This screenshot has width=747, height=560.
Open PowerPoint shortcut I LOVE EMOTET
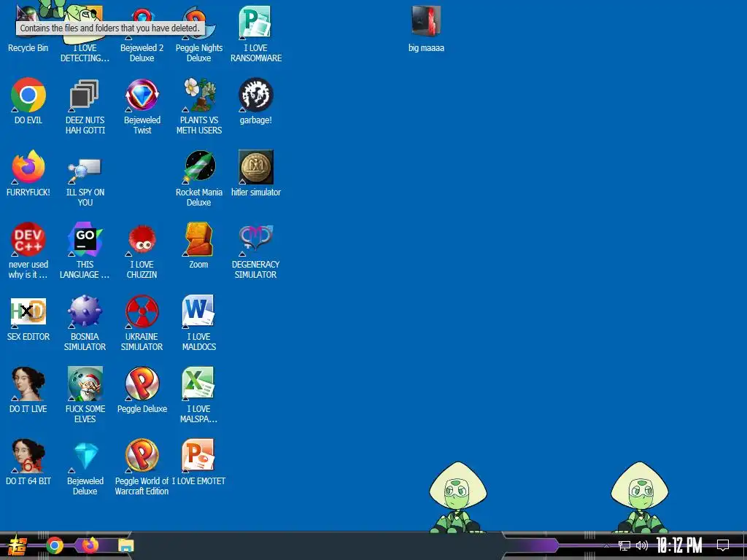(x=199, y=462)
